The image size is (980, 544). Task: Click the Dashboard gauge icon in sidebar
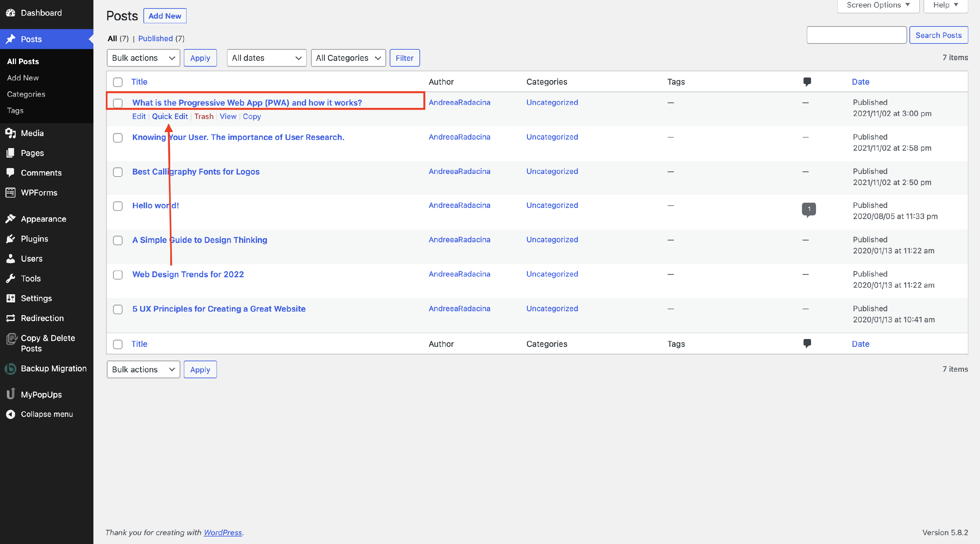(11, 13)
